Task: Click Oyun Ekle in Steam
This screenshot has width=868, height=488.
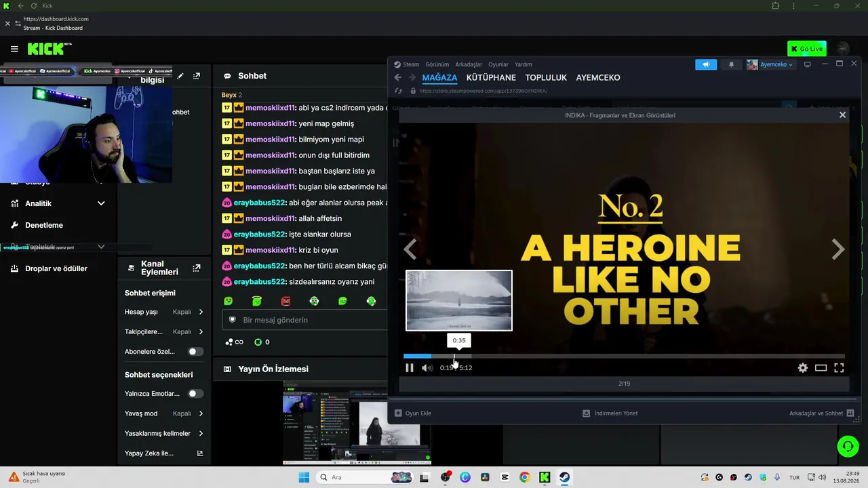Action: (413, 413)
